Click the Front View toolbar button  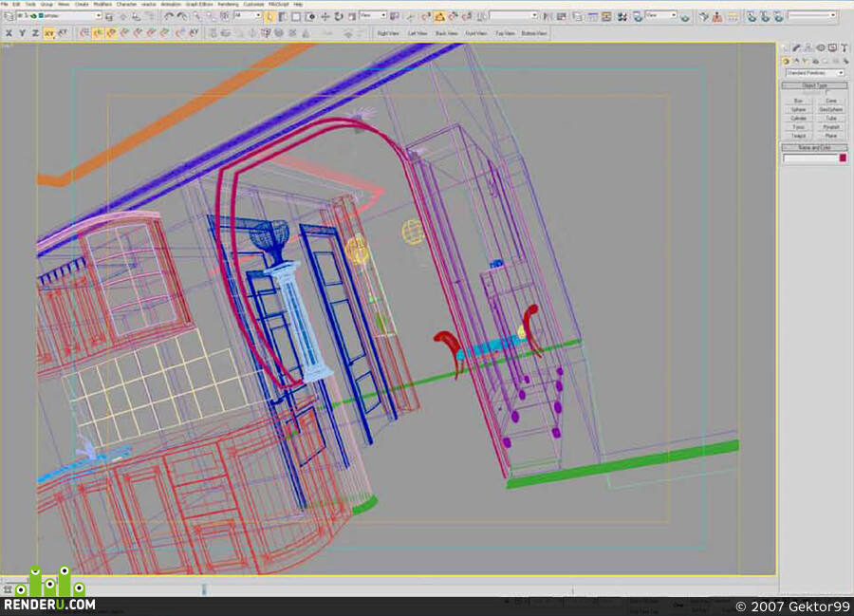476,33
